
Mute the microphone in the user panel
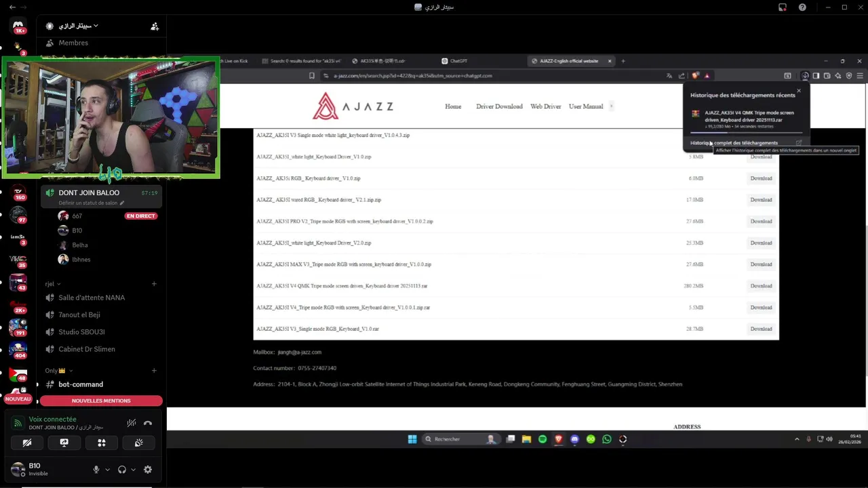(x=96, y=469)
